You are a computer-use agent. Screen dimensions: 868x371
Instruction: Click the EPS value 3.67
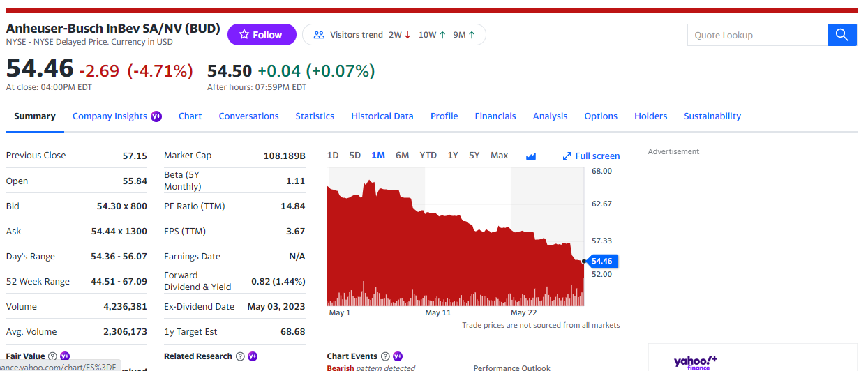pyautogui.click(x=296, y=232)
